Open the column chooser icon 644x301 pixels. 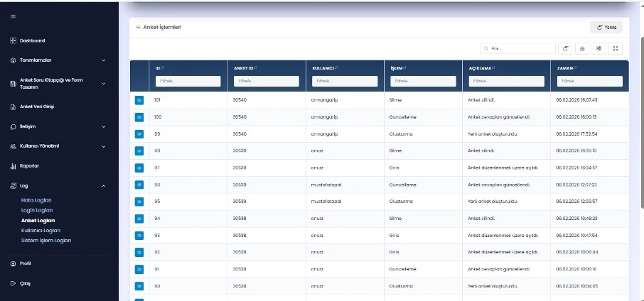click(x=599, y=48)
